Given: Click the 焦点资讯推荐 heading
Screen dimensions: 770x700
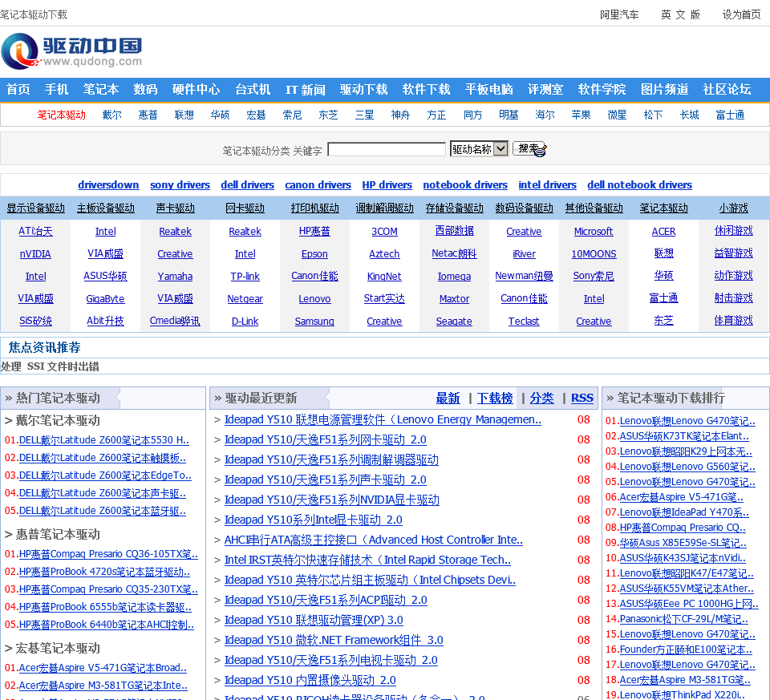Looking at the screenshot, I should (x=44, y=347).
